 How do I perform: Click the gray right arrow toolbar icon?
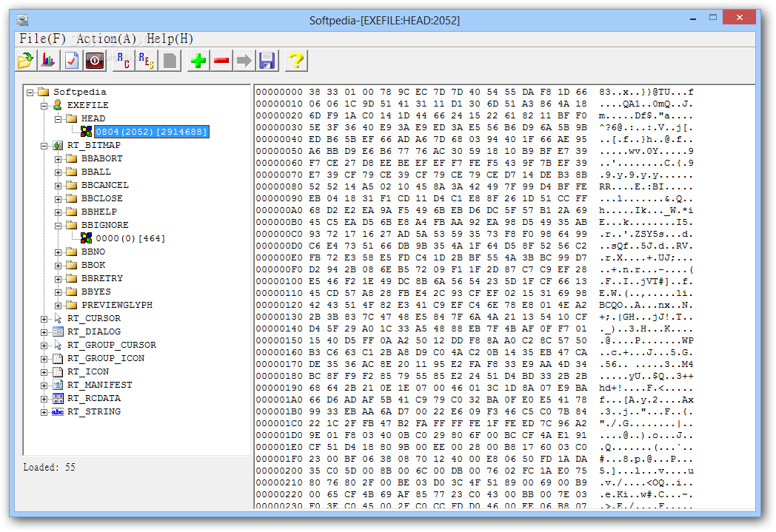pyautogui.click(x=244, y=61)
